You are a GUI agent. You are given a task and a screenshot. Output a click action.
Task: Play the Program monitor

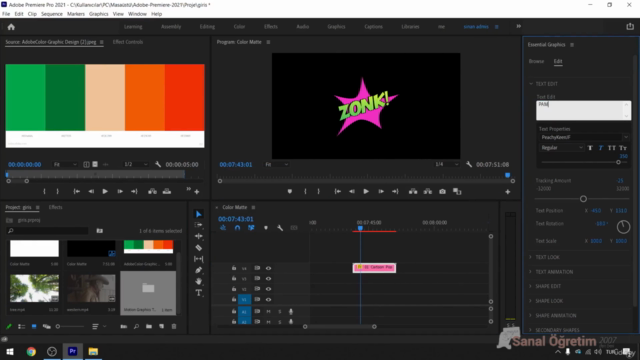tap(366, 191)
